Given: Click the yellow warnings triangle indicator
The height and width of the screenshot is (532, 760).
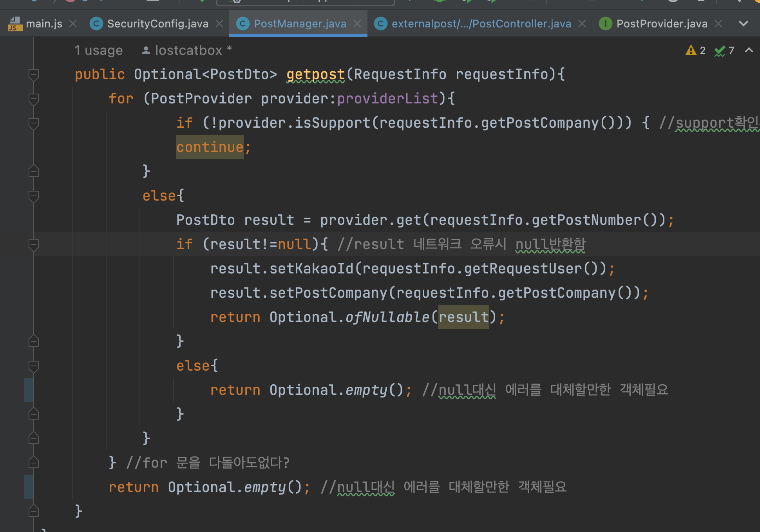Looking at the screenshot, I should (x=691, y=51).
